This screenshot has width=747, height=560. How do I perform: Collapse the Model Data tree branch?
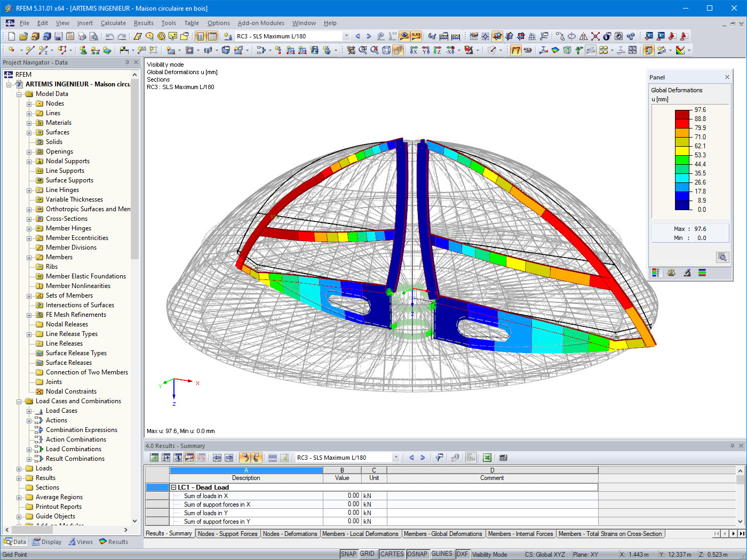(x=19, y=93)
